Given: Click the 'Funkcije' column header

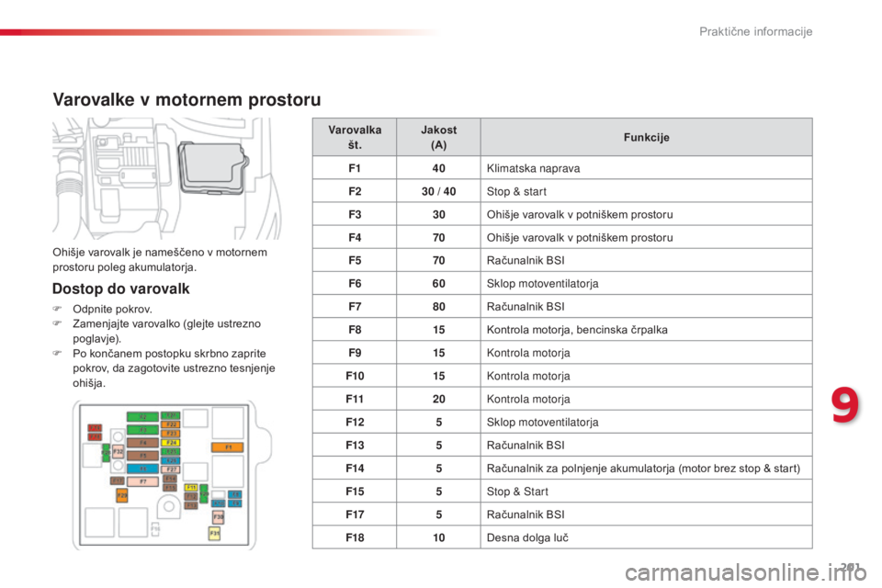Looking at the screenshot, I should [646, 137].
